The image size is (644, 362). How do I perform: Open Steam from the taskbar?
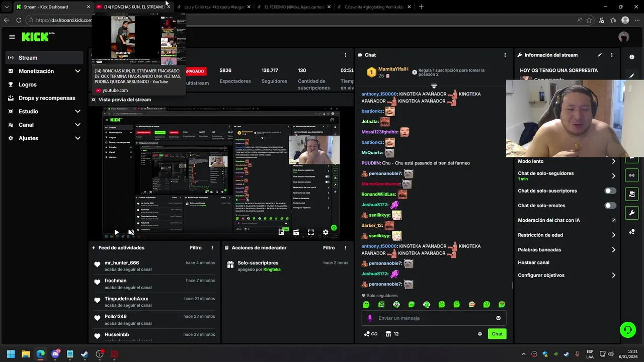click(x=85, y=354)
